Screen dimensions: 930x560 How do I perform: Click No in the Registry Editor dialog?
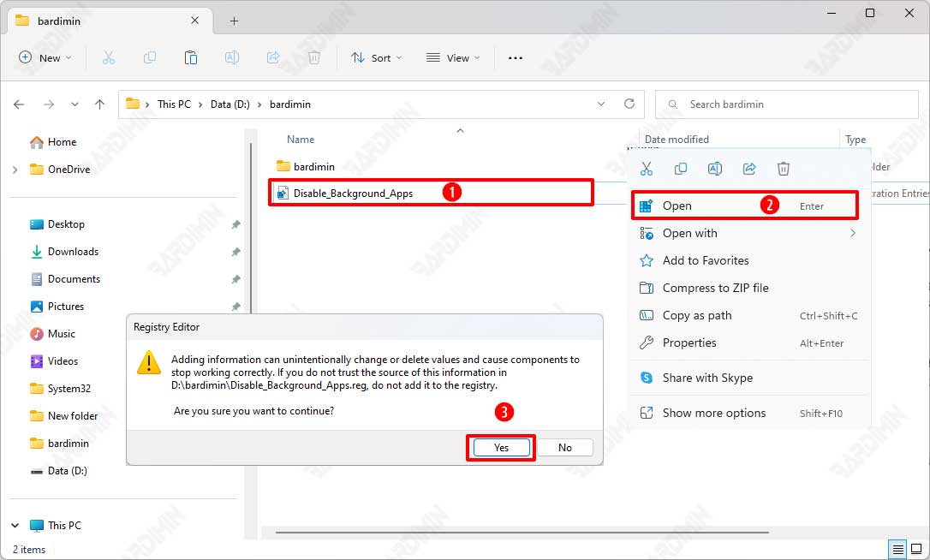tap(564, 447)
